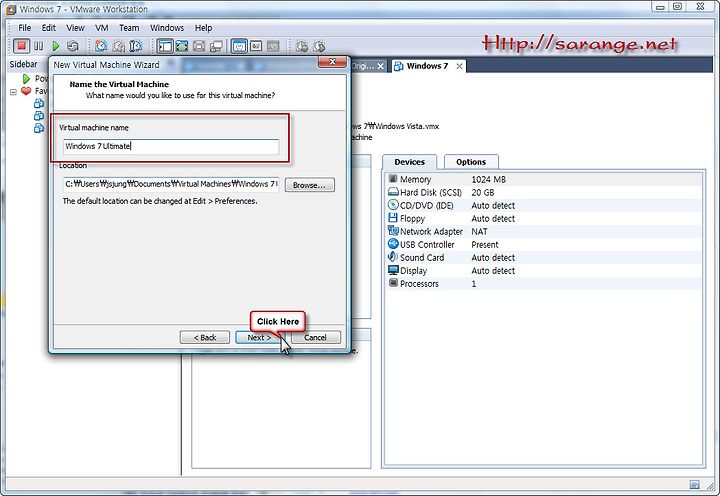The width and height of the screenshot is (720, 496).
Task: Select the 'Present' USB Controller value
Action: pos(484,245)
